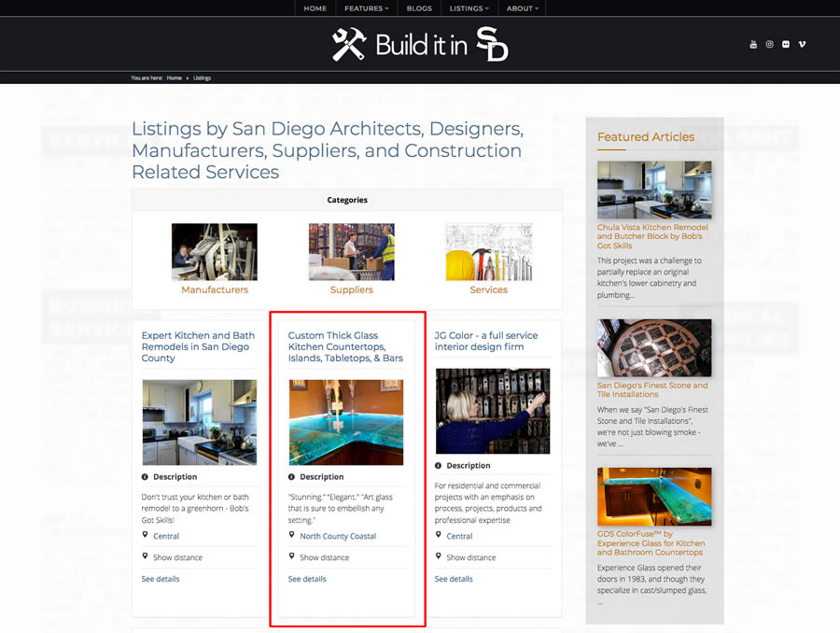Open the Blogs menu item

pyautogui.click(x=419, y=8)
